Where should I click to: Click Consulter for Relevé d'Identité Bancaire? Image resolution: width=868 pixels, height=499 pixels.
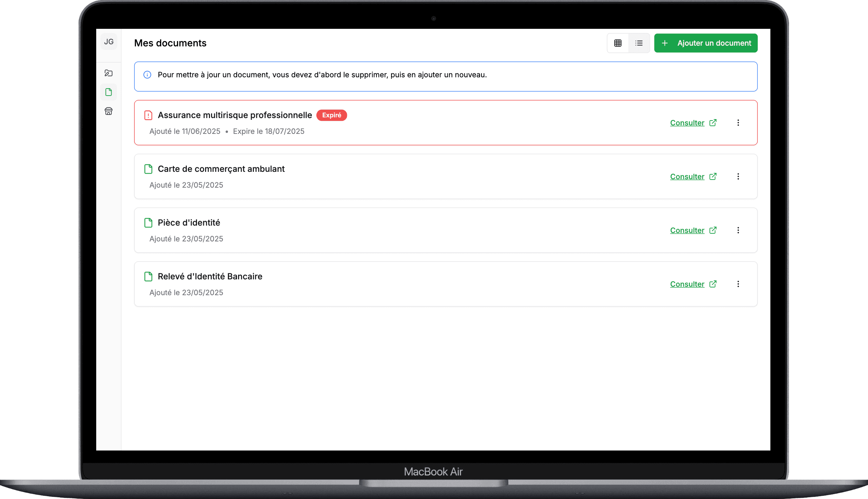[x=687, y=284]
